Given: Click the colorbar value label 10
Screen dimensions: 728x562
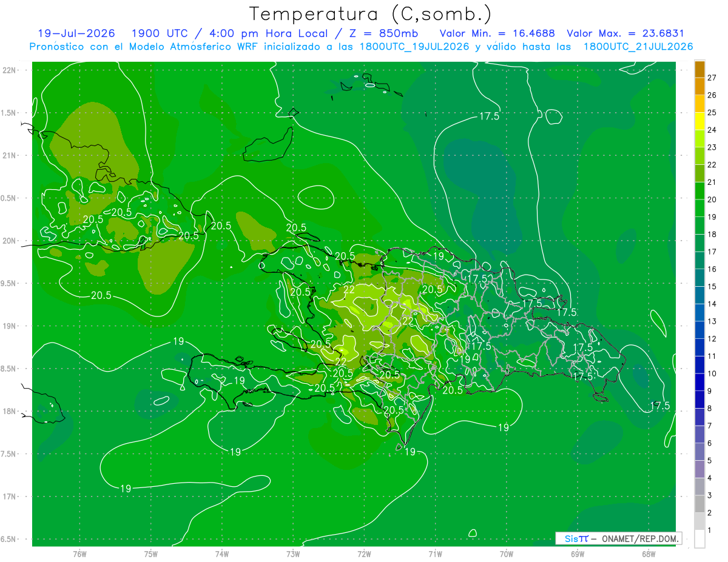Looking at the screenshot, I should click(x=712, y=373).
